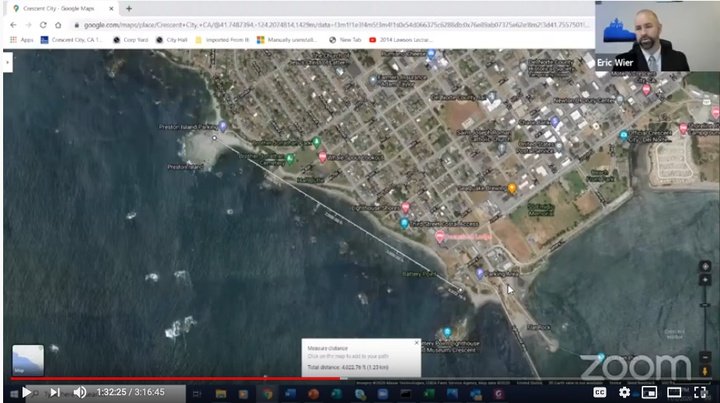
Task: Open video settings gear
Action: click(x=624, y=392)
